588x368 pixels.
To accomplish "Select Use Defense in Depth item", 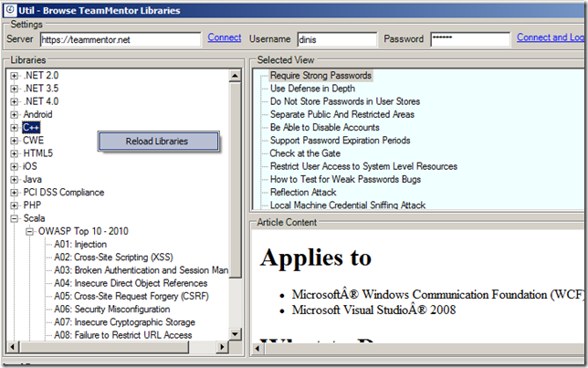I will tap(312, 89).
